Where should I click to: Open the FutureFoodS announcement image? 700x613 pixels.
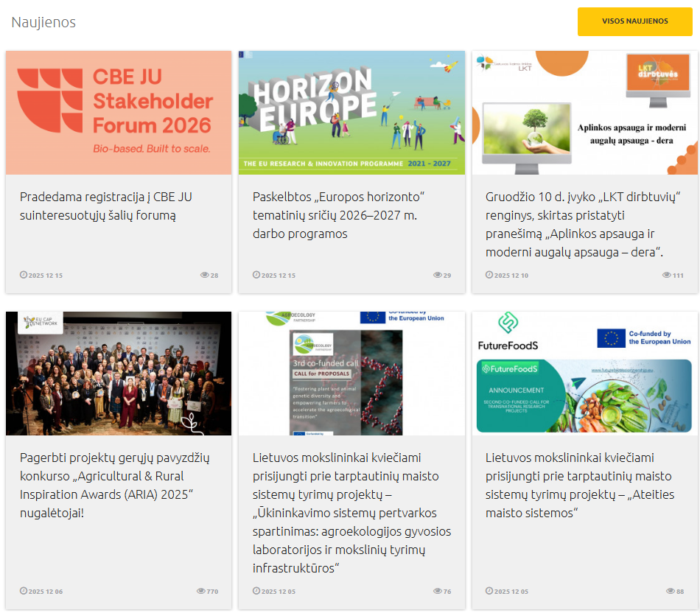(x=584, y=374)
